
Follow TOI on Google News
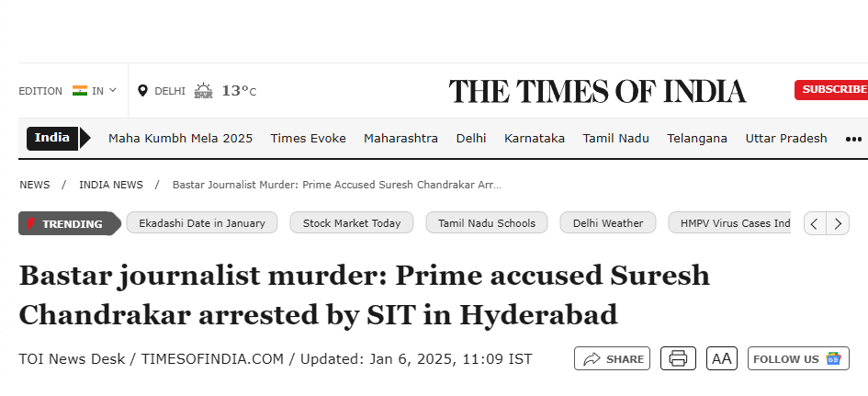pos(798,358)
